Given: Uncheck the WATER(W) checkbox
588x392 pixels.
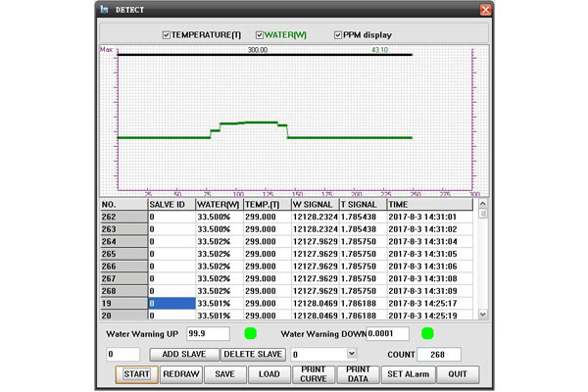Looking at the screenshot, I should tap(259, 34).
